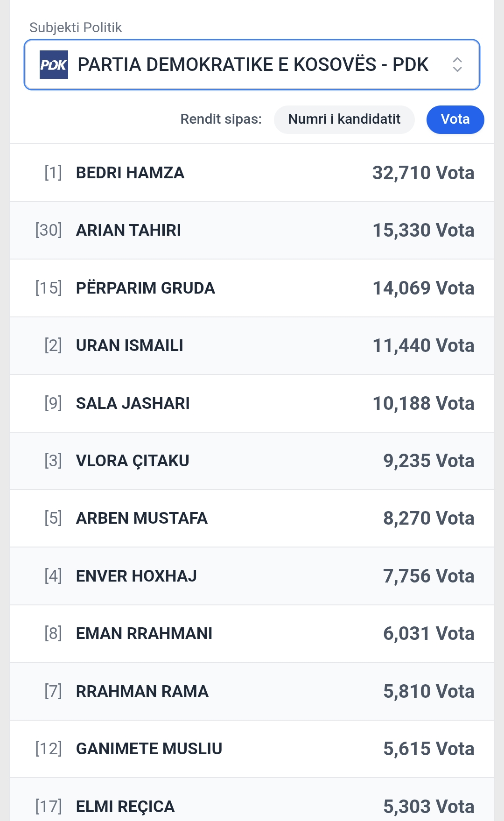
Task: Click the up-down chevron on party selector
Action: tap(457, 64)
